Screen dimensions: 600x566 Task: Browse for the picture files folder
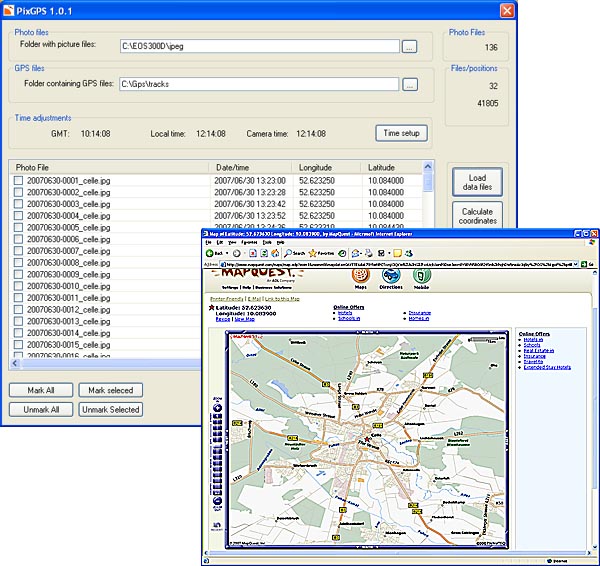click(x=409, y=47)
